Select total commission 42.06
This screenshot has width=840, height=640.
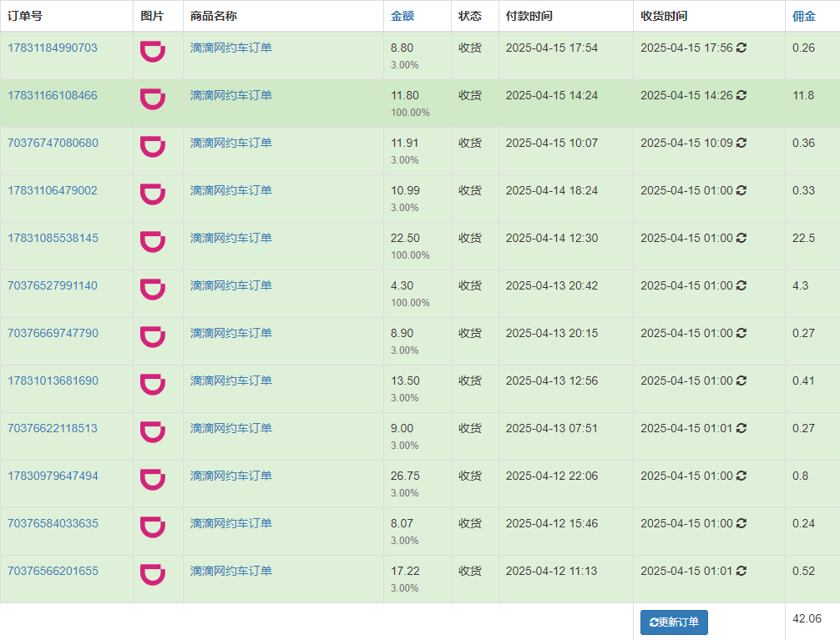click(807, 618)
